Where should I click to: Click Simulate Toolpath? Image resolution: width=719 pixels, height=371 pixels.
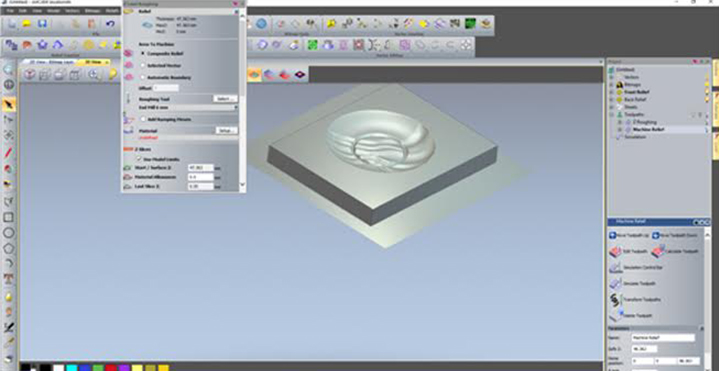pyautogui.click(x=633, y=283)
